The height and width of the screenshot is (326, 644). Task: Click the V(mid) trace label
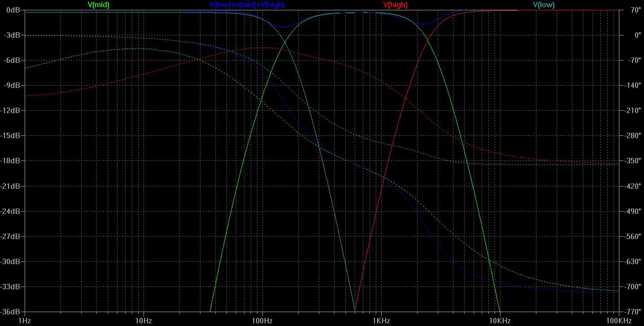[x=99, y=4]
